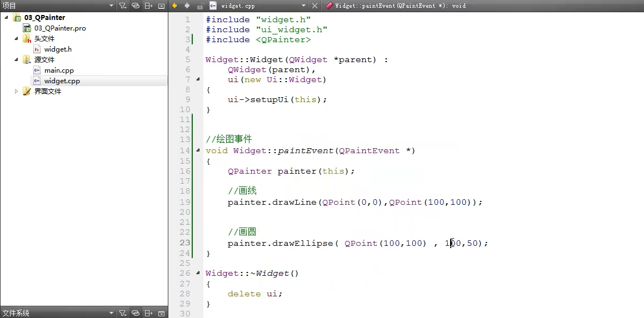Open widget.h in the project tree
Image resolution: width=644 pixels, height=318 pixels.
(58, 49)
